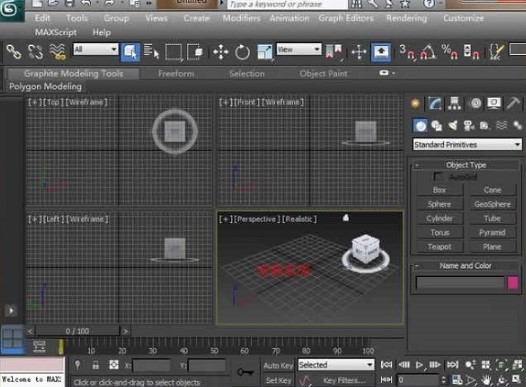The height and width of the screenshot is (387, 526).
Task: Open the Tools menu
Action: click(x=77, y=18)
